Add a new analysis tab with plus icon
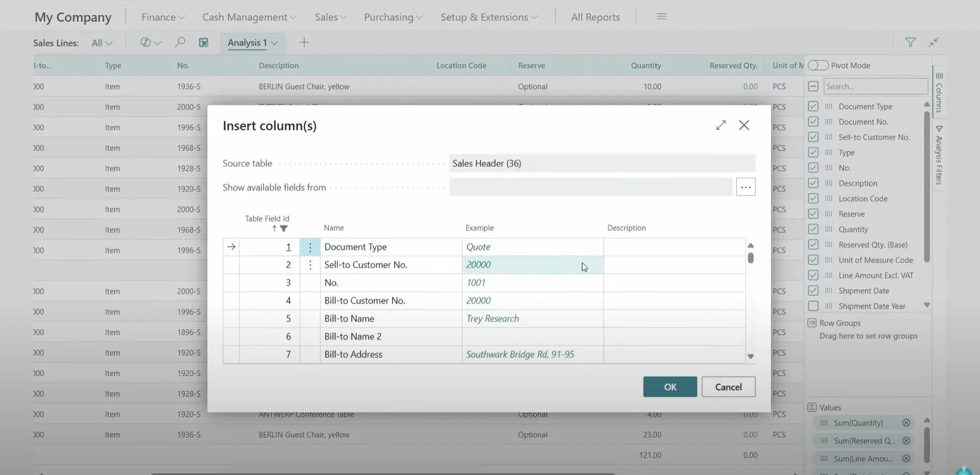Viewport: 980px width, 475px height. tap(304, 42)
